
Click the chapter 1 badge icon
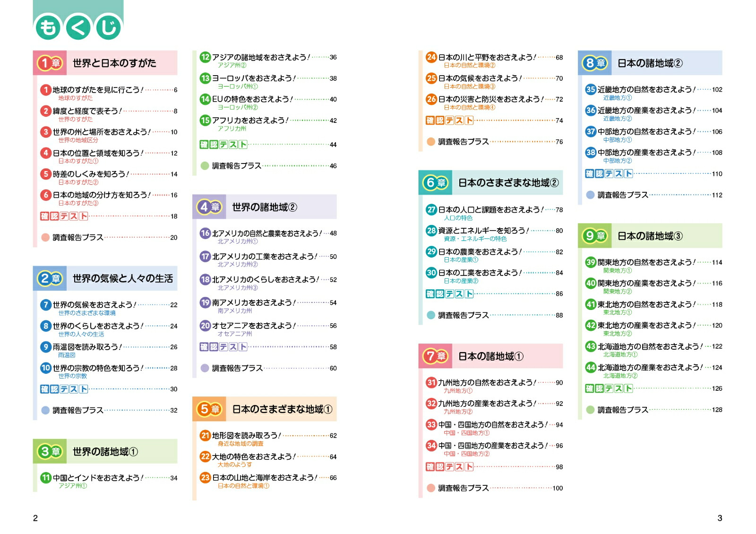click(50, 63)
